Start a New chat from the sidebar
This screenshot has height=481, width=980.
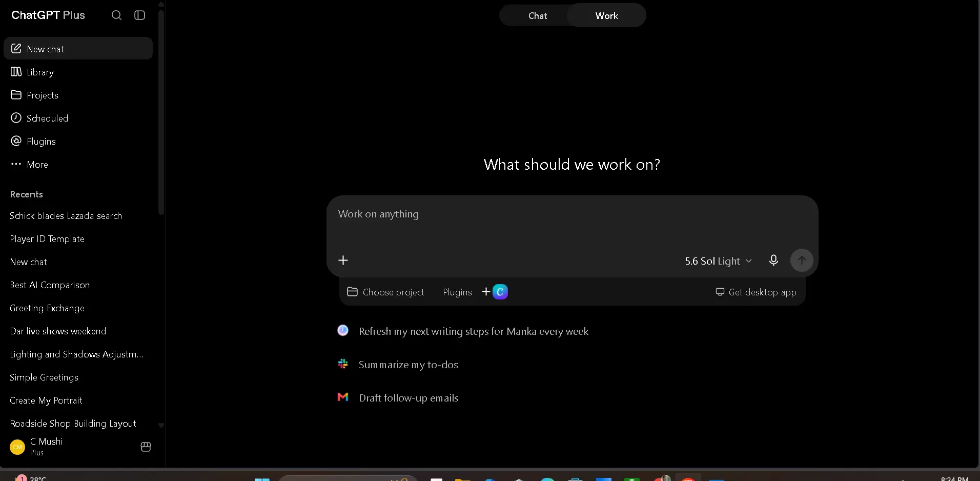click(78, 49)
